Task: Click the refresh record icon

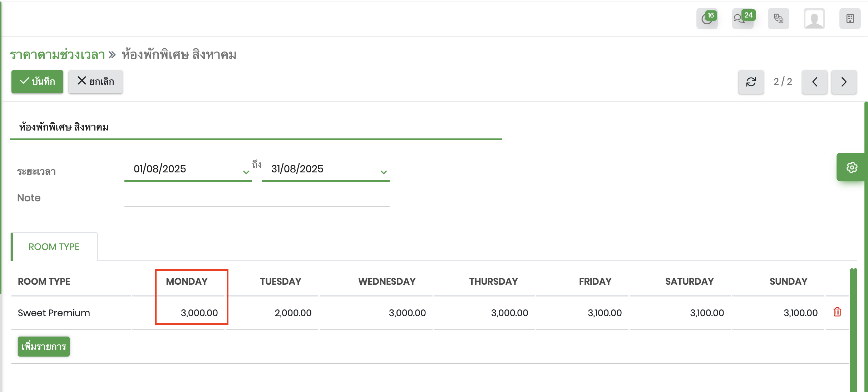Action: tap(751, 82)
